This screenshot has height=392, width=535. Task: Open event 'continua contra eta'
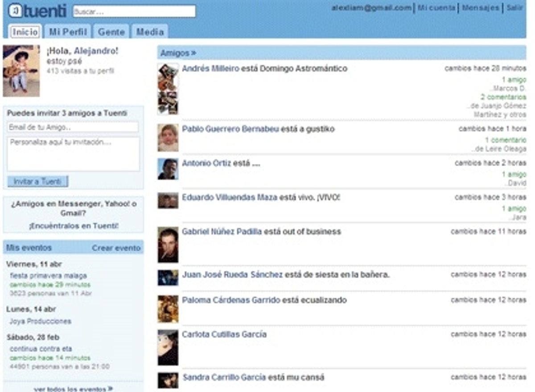coord(41,349)
